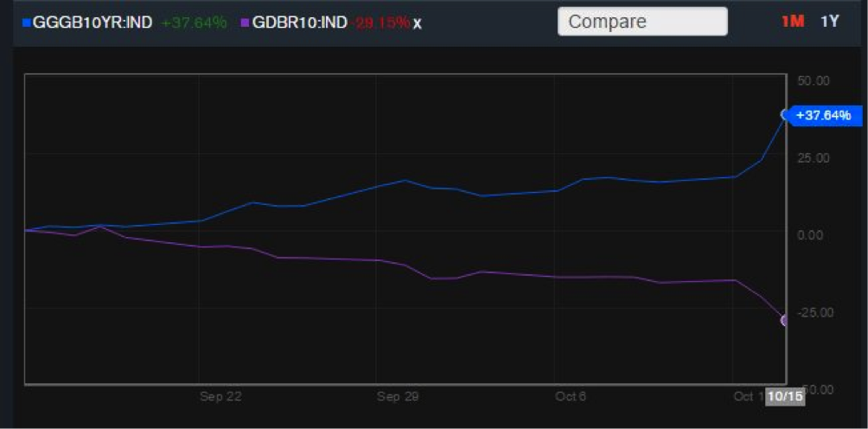Click the purple line's endpoint marker
Viewport: 868px width, 429px height.
pyautogui.click(x=786, y=320)
